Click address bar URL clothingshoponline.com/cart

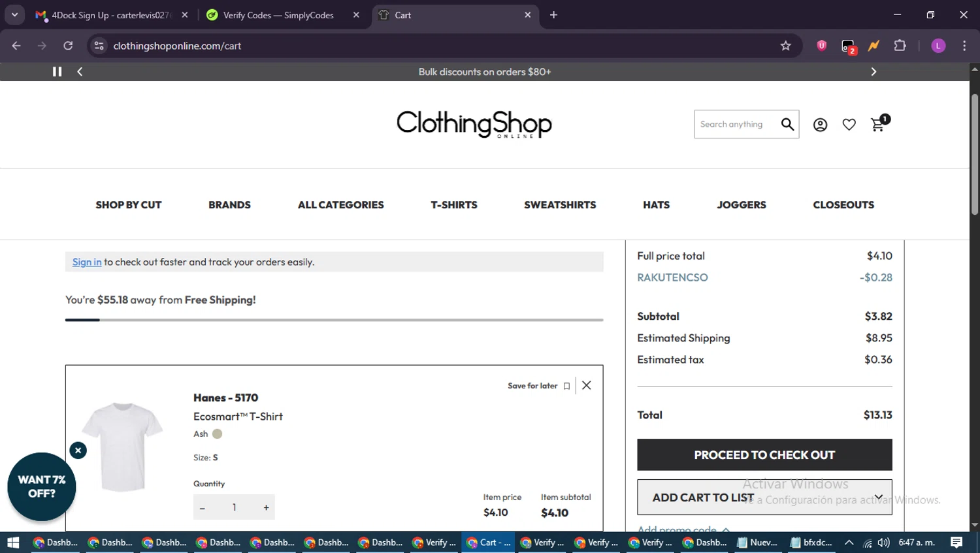point(177,46)
